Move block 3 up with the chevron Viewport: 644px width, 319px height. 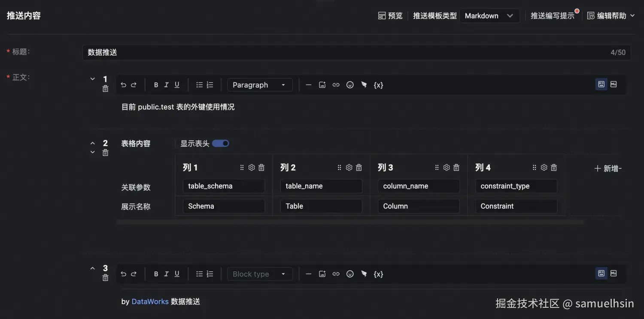point(92,268)
